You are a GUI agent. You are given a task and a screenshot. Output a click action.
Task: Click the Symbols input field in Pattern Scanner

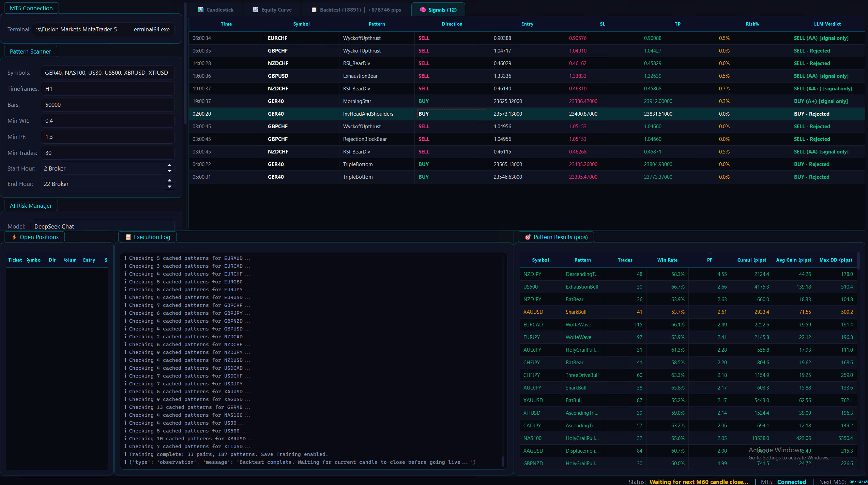point(107,73)
